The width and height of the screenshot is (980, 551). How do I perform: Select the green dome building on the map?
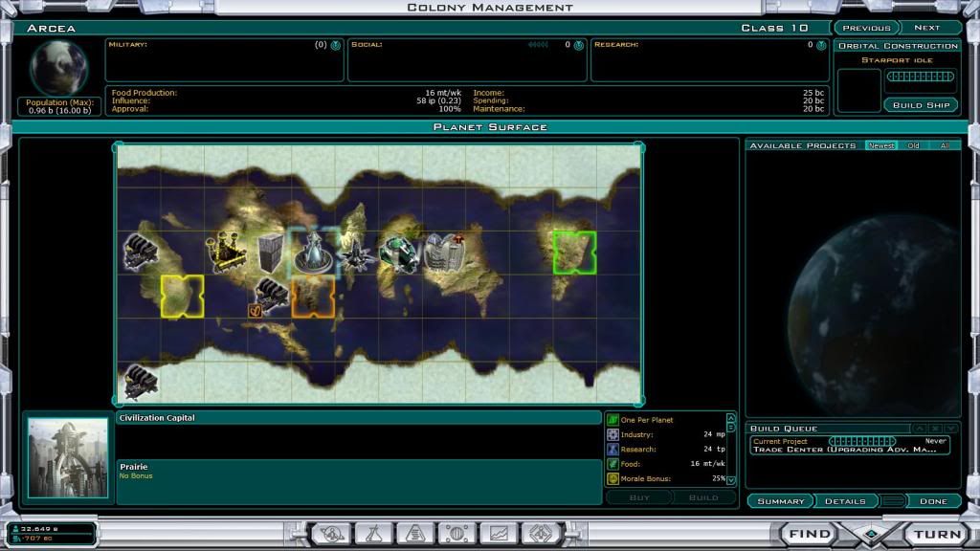(x=400, y=253)
